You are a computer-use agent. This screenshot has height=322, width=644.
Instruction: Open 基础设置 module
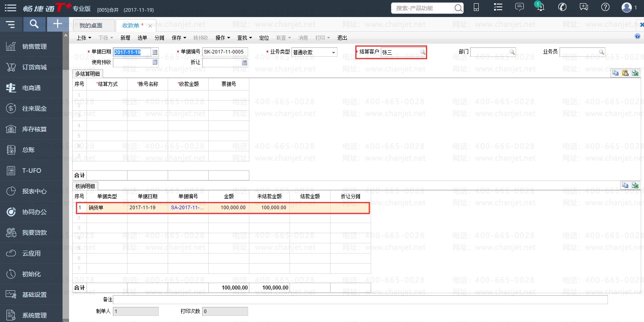pyautogui.click(x=31, y=295)
